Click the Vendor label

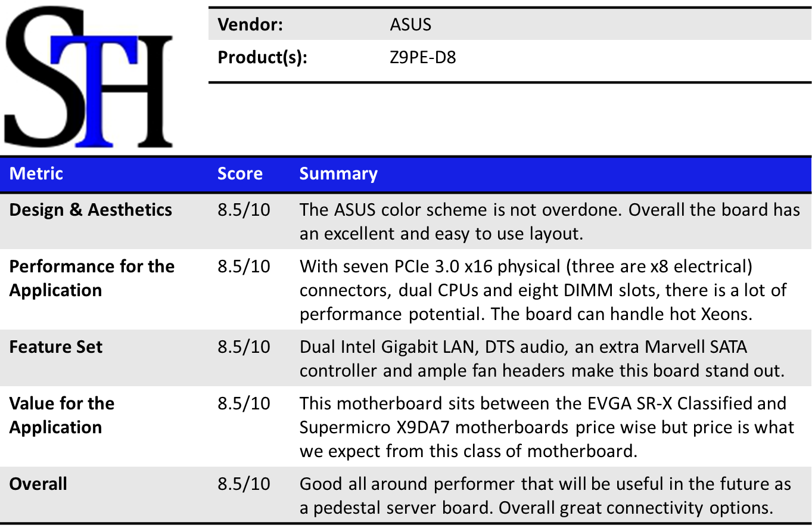pyautogui.click(x=250, y=25)
